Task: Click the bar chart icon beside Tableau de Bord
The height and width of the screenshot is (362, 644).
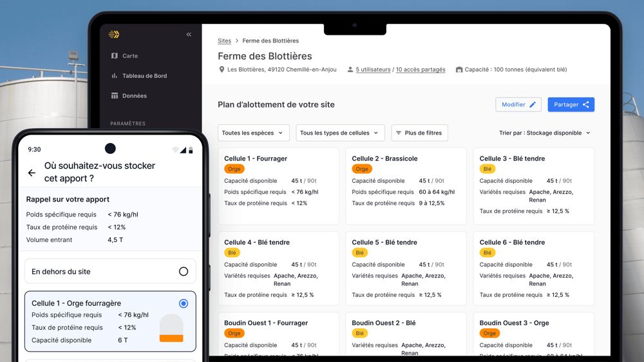Action: click(115, 76)
